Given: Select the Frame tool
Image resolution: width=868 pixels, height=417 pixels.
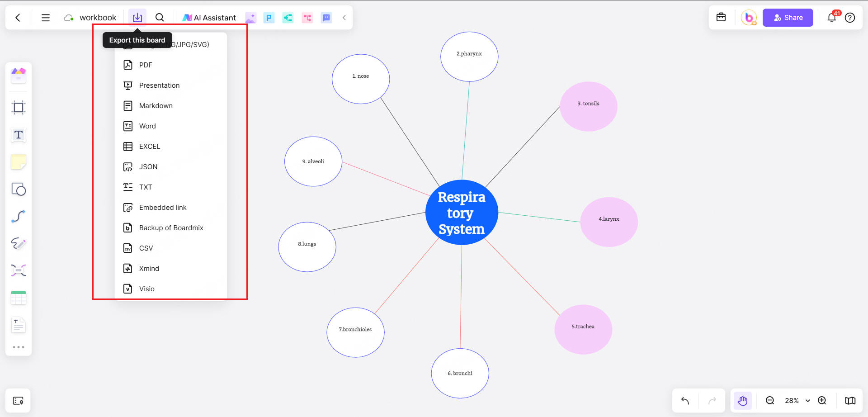Looking at the screenshot, I should (19, 108).
